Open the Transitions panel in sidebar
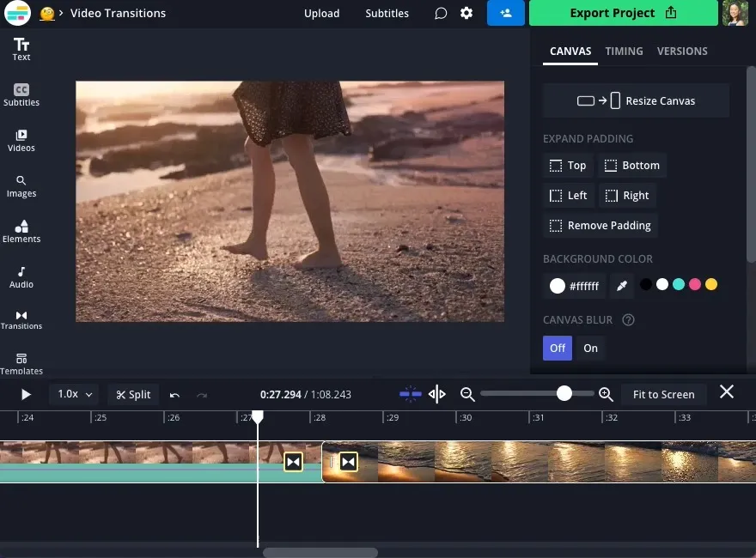 tap(21, 319)
